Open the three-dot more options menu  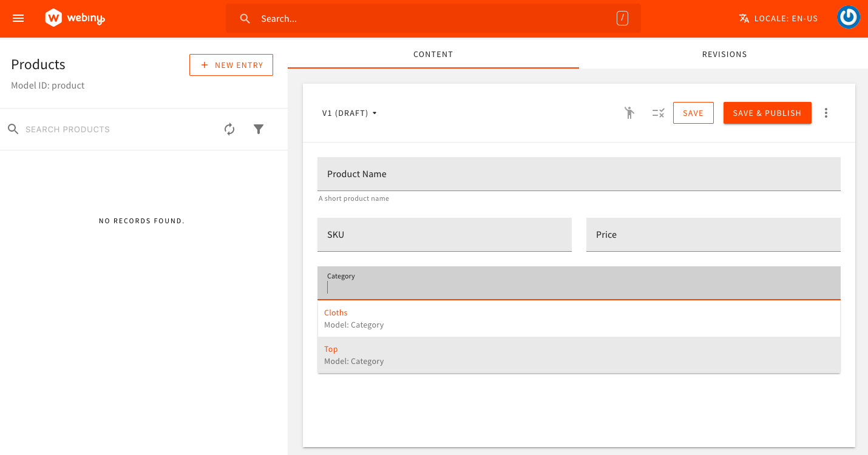(x=826, y=113)
